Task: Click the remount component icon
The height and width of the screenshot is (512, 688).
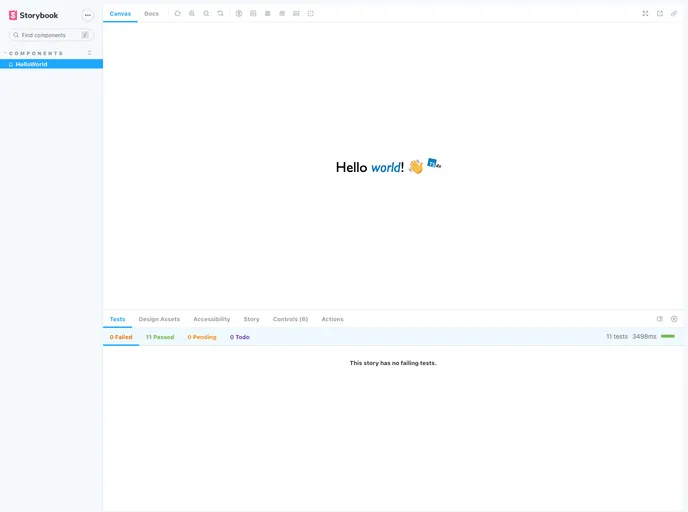Action: 177,13
